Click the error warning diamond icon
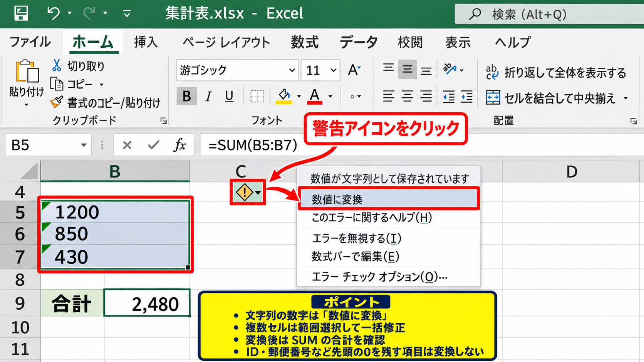The image size is (644, 362). (x=244, y=192)
